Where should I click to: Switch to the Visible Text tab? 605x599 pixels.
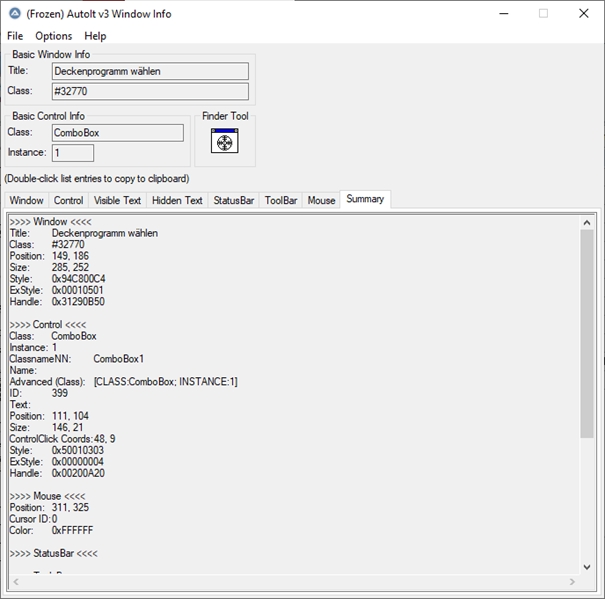[117, 200]
